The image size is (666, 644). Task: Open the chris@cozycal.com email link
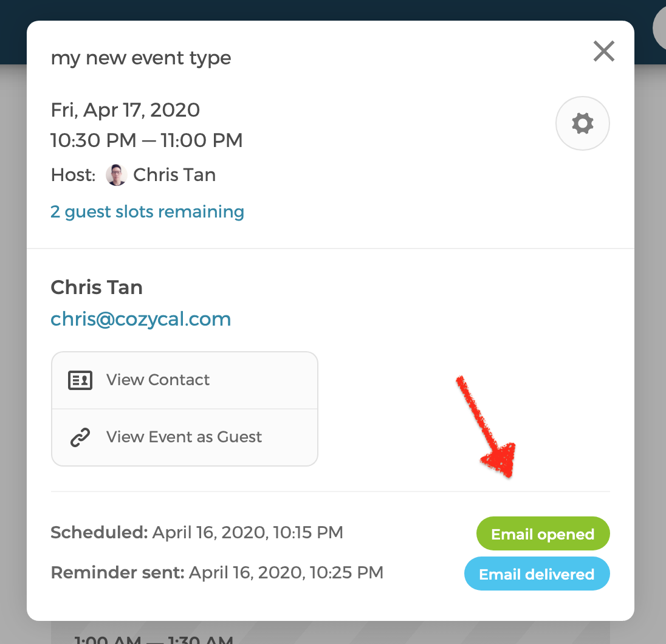pos(140,319)
